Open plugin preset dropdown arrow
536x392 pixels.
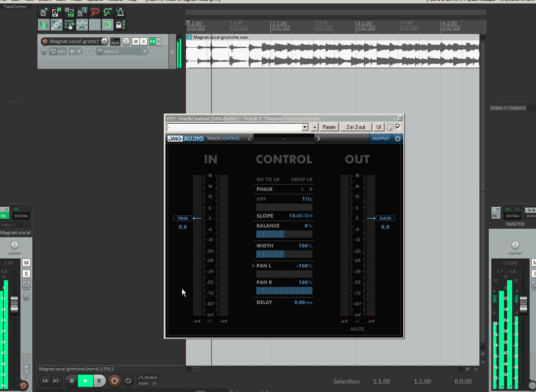305,127
